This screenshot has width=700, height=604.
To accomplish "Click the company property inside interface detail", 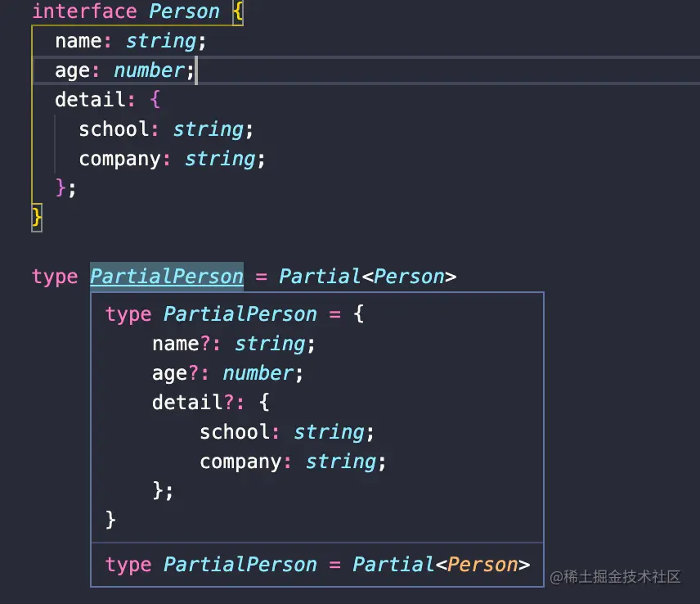I will [x=119, y=159].
